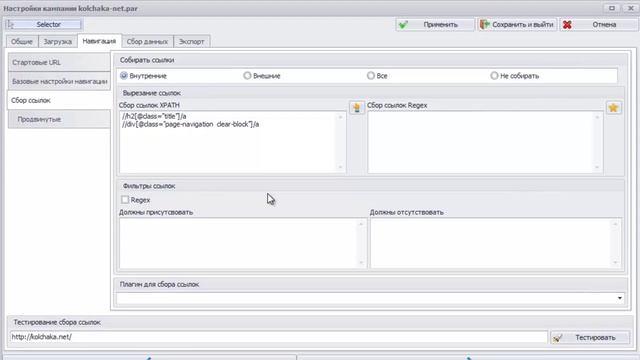Image resolution: width=640 pixels, height=360 pixels.
Task: Click XPATH area scrollbar down arrow
Action: tap(340, 167)
